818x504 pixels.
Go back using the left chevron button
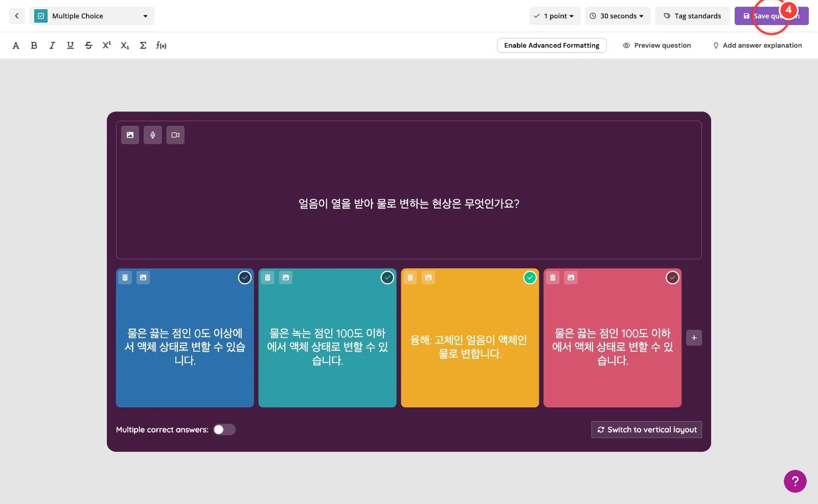[x=17, y=16]
